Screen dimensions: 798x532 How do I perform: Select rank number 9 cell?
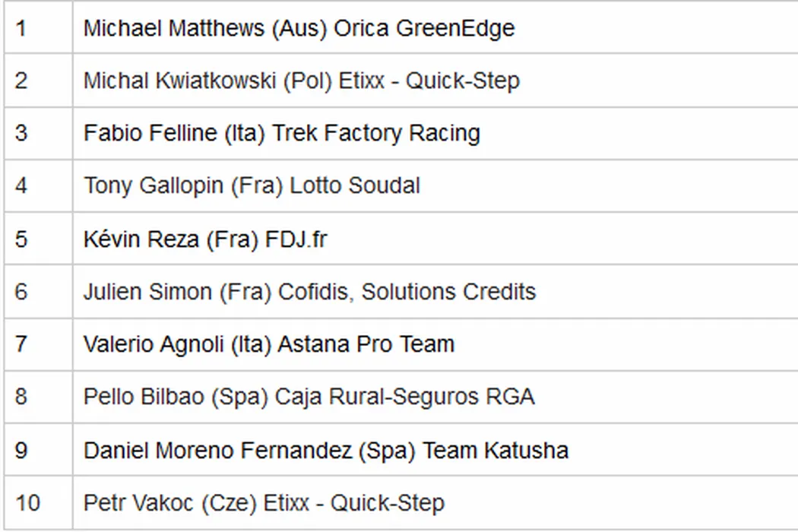(21, 450)
